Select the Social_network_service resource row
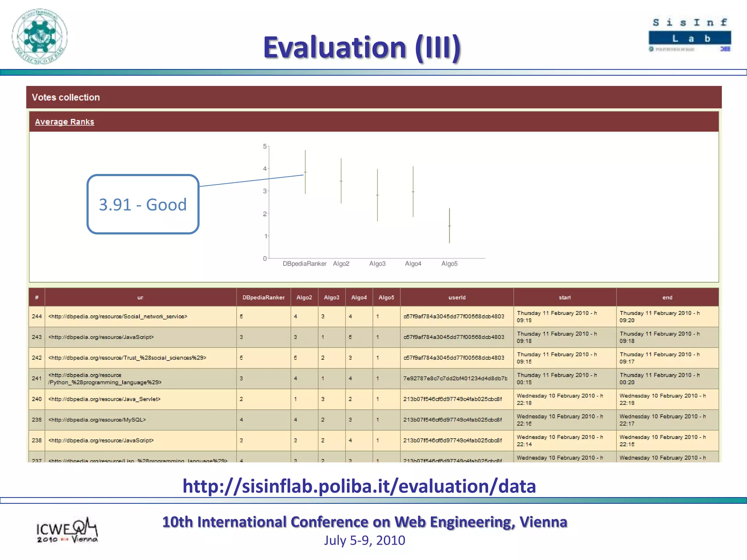747x560 pixels. point(117,316)
